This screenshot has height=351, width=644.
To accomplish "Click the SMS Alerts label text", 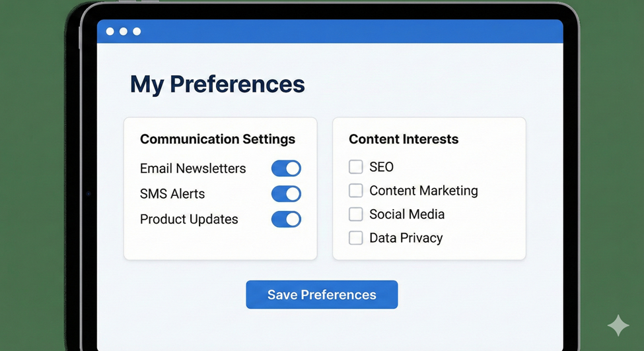I will click(x=172, y=194).
